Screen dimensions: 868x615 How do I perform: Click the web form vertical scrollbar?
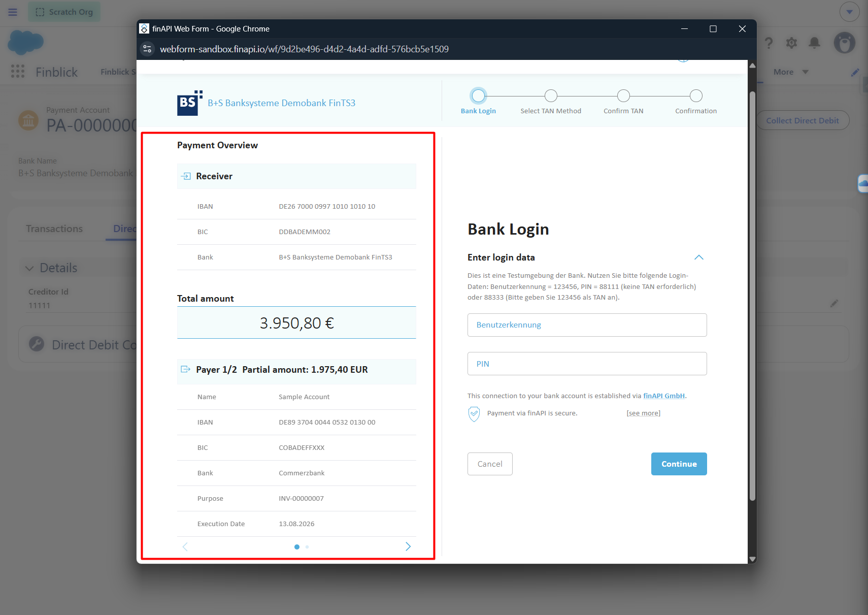752,296
